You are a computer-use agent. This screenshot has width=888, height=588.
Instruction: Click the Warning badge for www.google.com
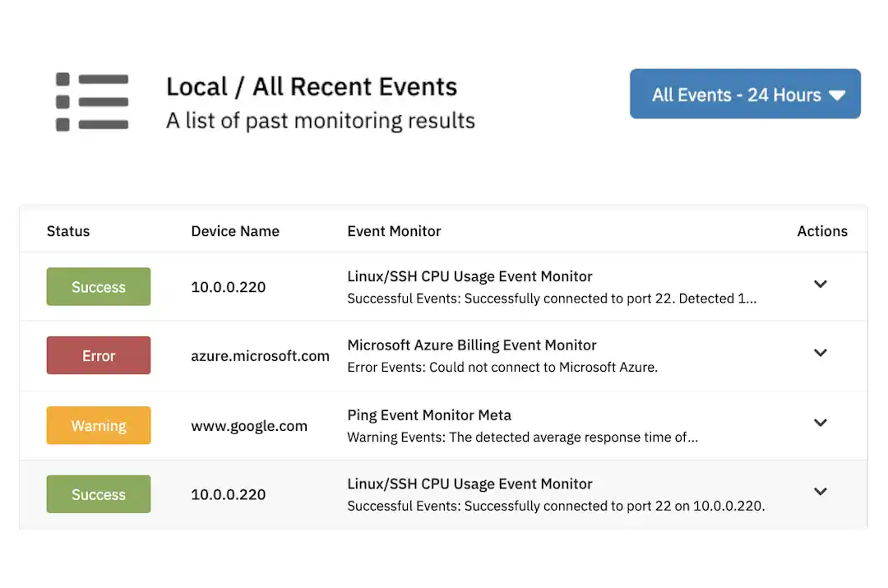click(98, 425)
